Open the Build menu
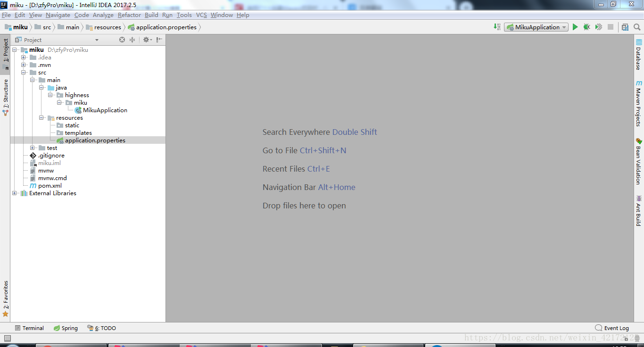 point(151,15)
